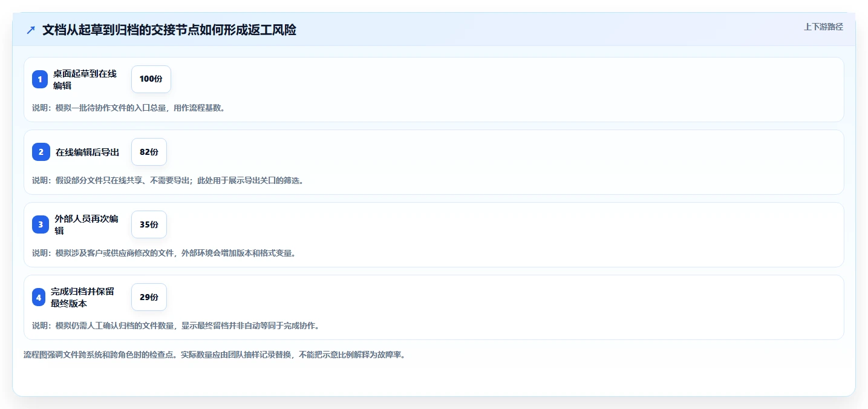Image resolution: width=868 pixels, height=409 pixels.
Task: Click the arrow icon beside the title
Action: (31, 30)
